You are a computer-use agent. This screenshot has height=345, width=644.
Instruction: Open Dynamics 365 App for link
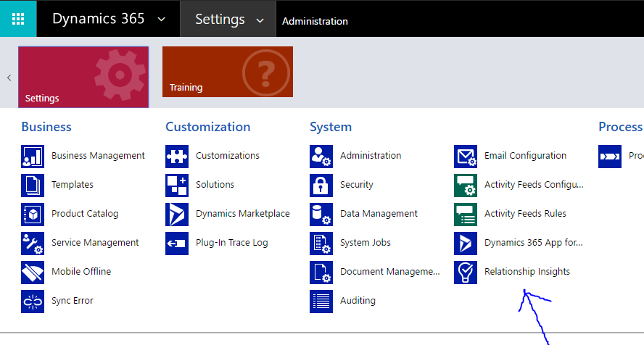pos(534,243)
